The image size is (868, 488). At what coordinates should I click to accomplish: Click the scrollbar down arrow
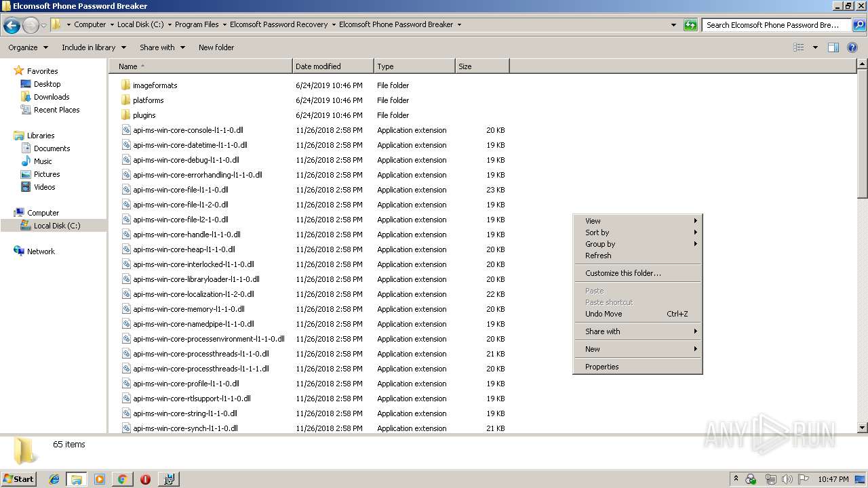point(862,428)
